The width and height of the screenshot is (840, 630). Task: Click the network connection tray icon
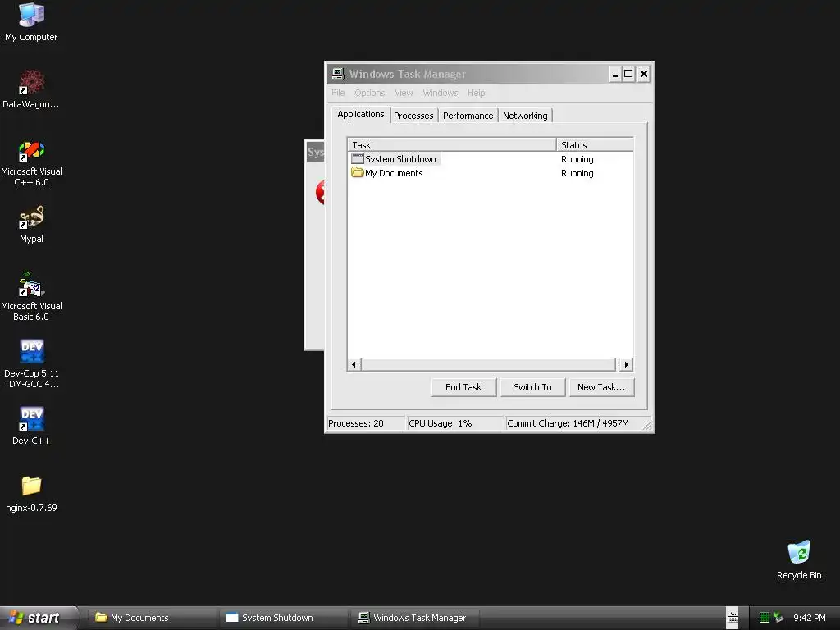(778, 618)
